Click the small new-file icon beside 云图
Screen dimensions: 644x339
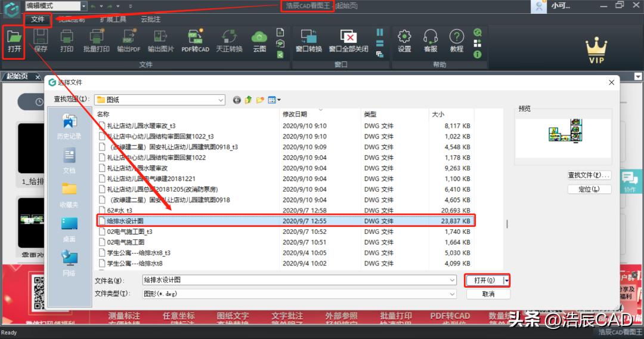(280, 32)
